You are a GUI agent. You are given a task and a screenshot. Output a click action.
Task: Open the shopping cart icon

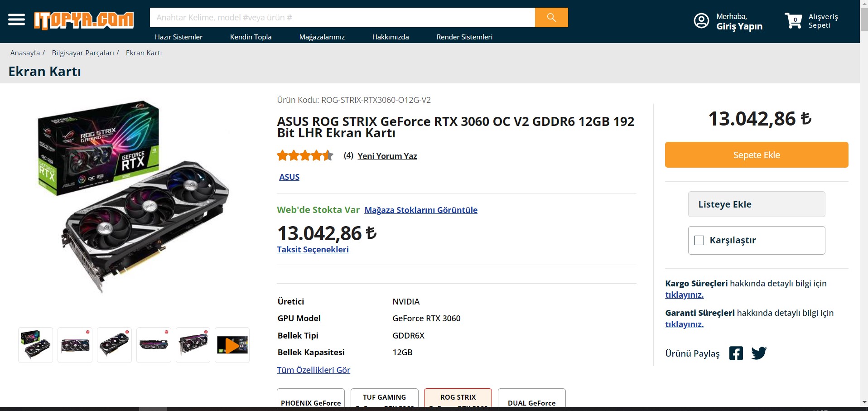click(x=794, y=21)
